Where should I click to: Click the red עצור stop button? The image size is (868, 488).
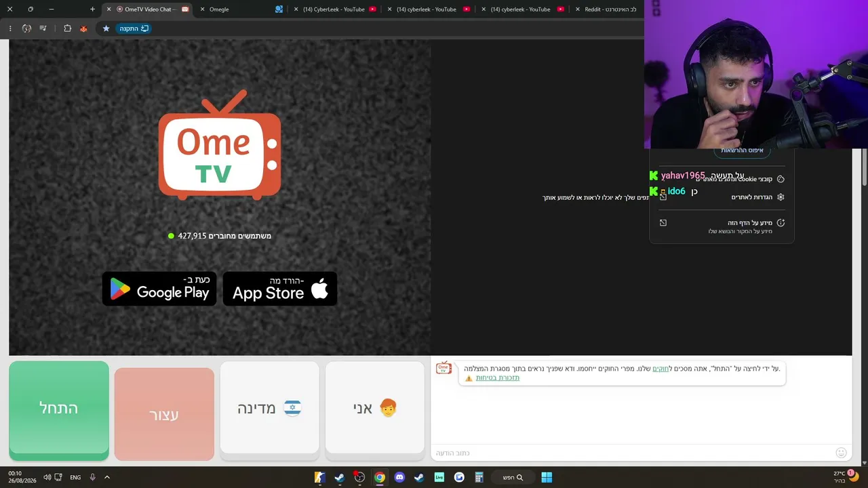[164, 414]
